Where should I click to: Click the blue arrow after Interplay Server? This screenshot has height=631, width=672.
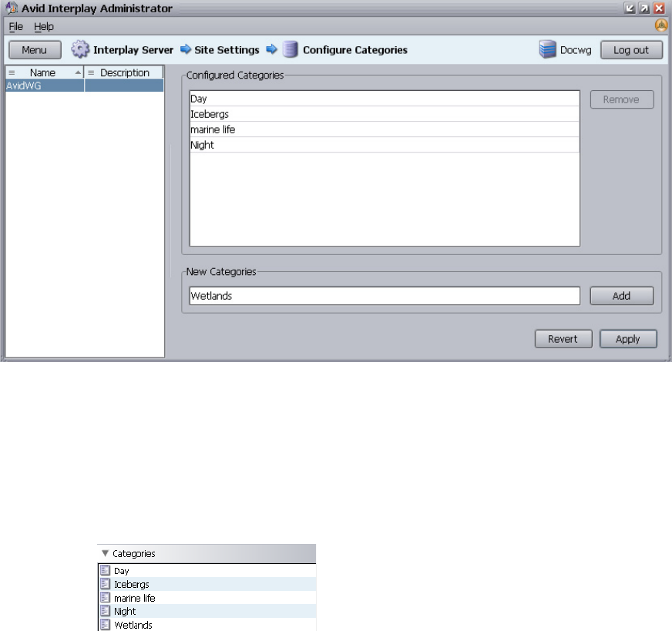click(186, 49)
